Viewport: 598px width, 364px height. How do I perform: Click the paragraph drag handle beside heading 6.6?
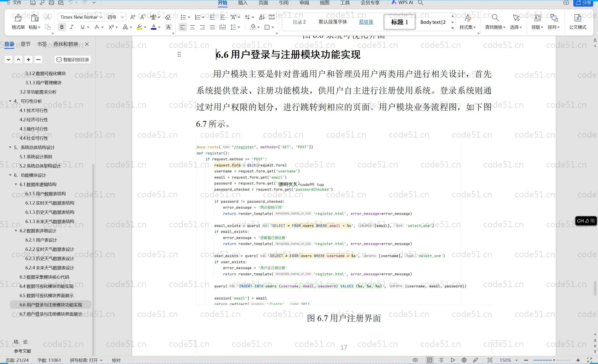(179, 54)
